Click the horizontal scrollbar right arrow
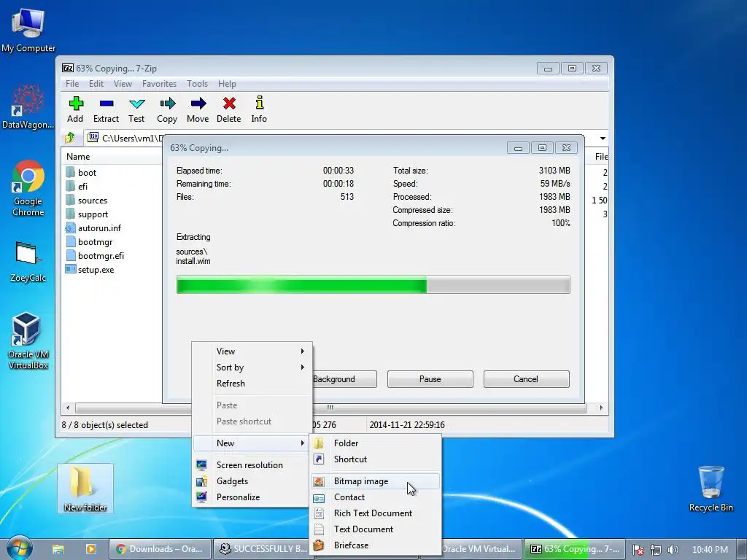 pyautogui.click(x=601, y=408)
